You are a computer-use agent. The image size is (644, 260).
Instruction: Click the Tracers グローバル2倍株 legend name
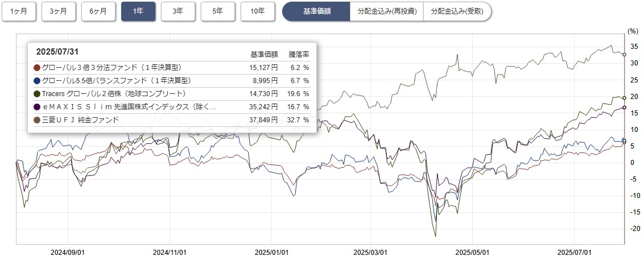click(x=114, y=94)
